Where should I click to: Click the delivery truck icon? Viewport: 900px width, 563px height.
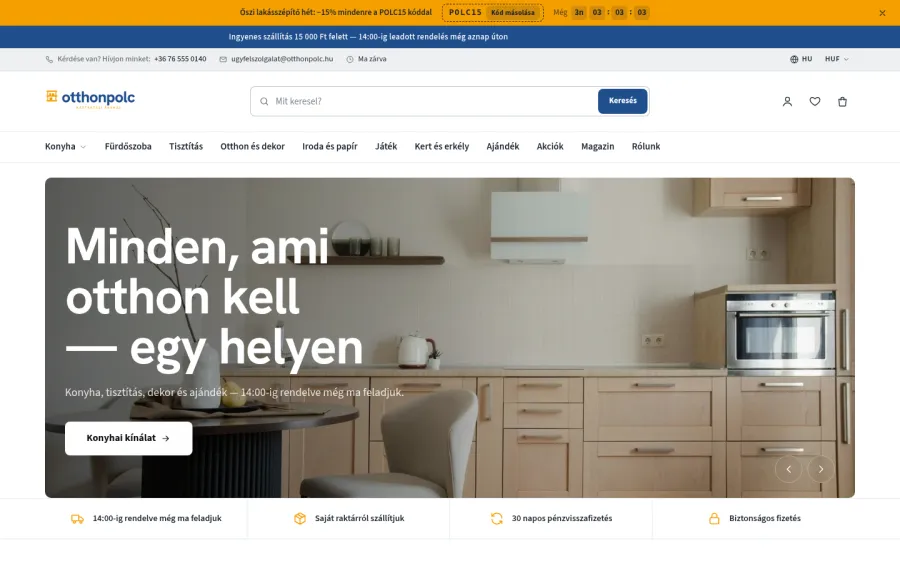coord(77,519)
